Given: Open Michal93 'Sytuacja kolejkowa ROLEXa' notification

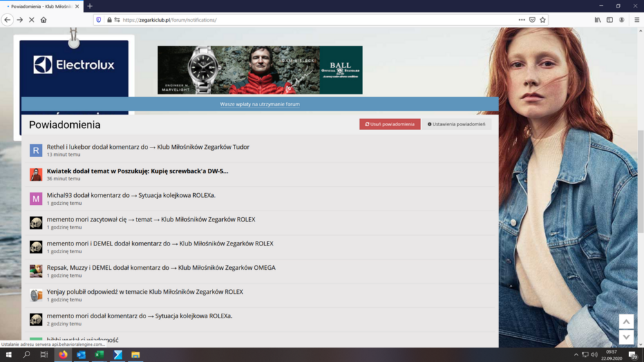Looking at the screenshot, I should coord(131,195).
